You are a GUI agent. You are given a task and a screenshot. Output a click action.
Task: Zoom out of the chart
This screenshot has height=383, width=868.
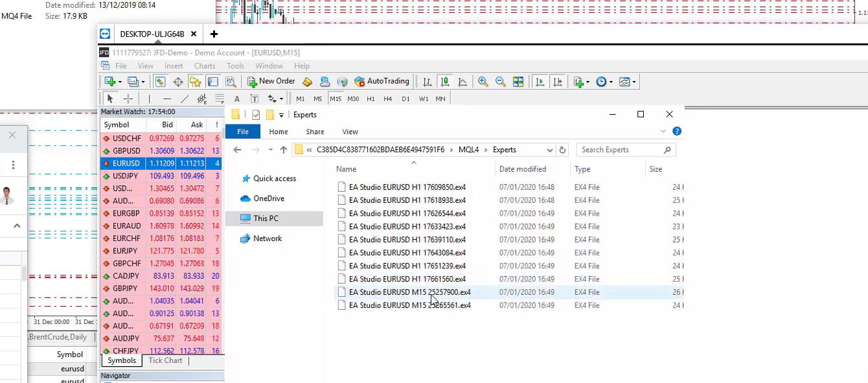(x=499, y=81)
